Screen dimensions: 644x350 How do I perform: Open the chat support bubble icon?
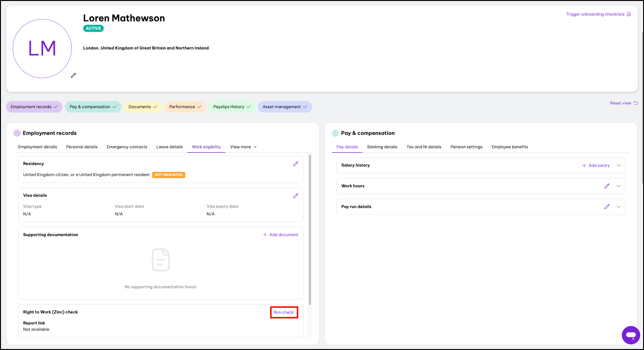coord(631,335)
